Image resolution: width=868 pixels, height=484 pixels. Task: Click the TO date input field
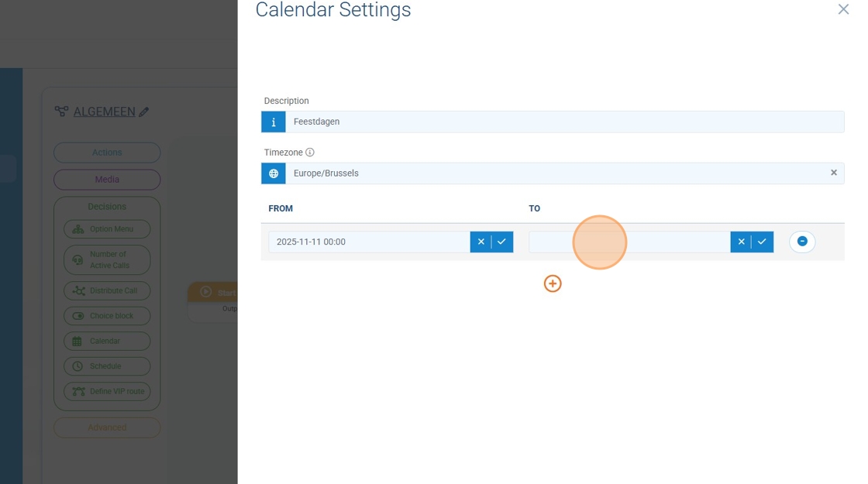(x=629, y=242)
